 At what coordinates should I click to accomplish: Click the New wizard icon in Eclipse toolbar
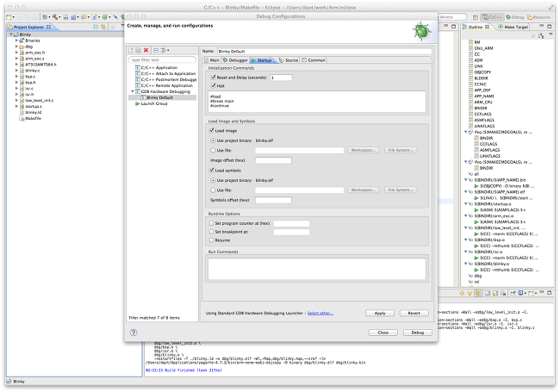[9, 17]
